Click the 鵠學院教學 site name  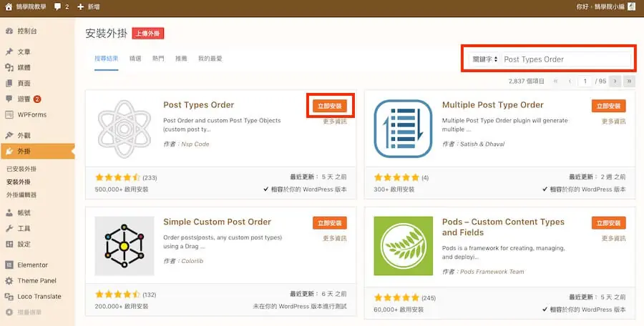[x=31, y=7]
